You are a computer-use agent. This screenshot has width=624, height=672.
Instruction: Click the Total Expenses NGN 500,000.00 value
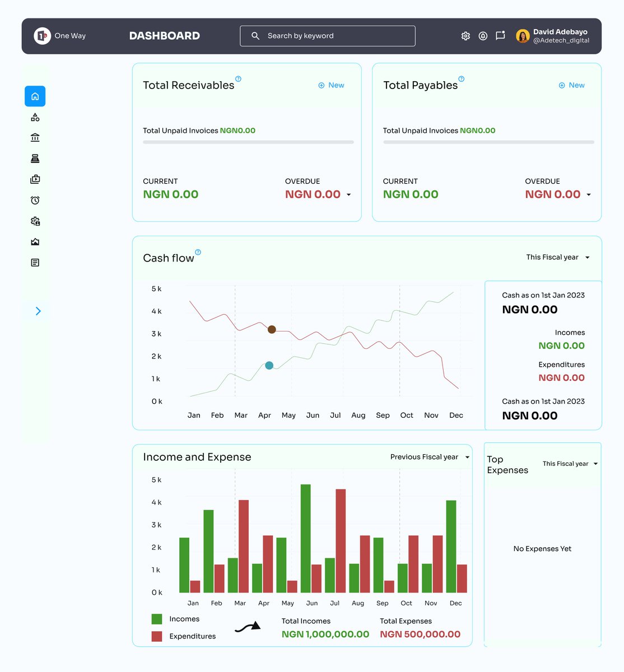coord(420,634)
